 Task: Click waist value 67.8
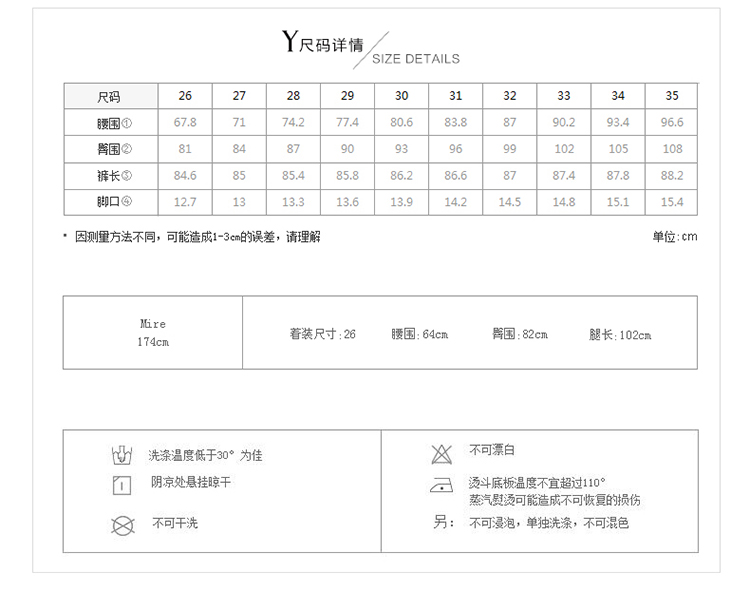pos(185,122)
